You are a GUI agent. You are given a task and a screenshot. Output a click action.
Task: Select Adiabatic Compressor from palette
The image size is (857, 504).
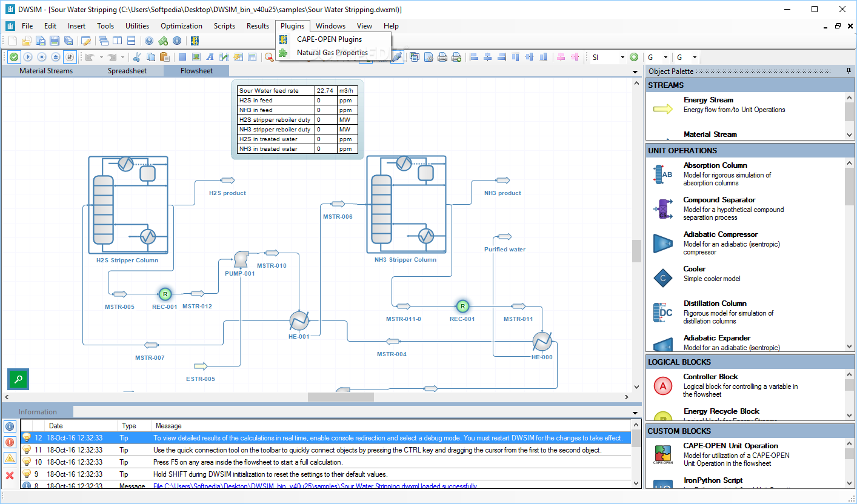click(x=745, y=243)
